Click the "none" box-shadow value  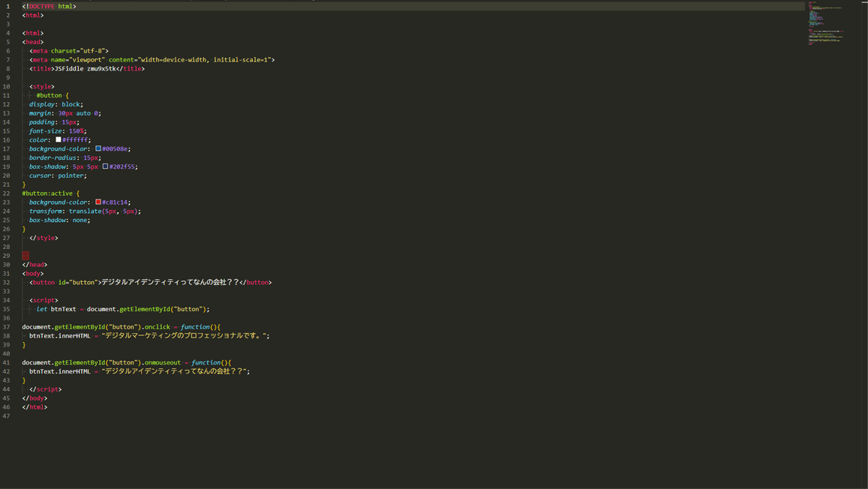[x=80, y=220]
